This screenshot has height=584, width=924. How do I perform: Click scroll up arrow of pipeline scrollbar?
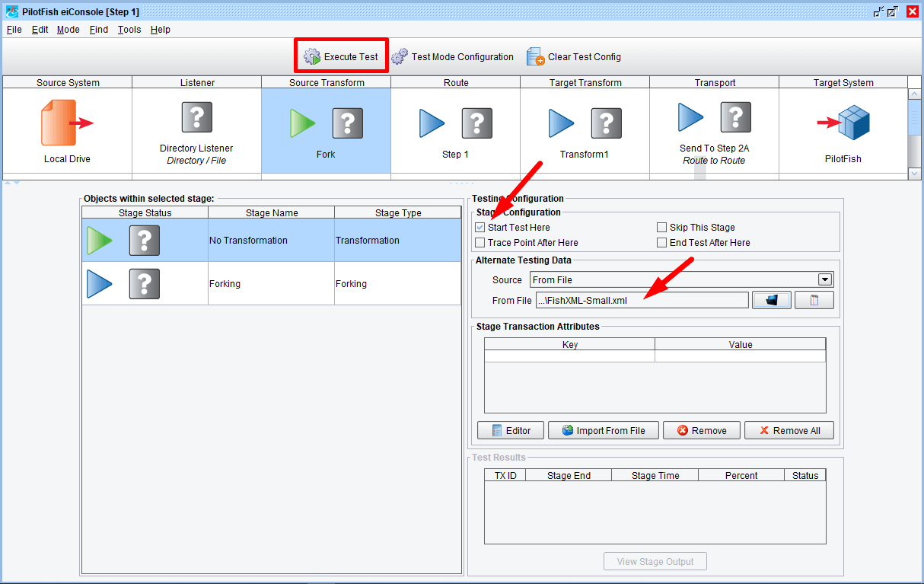coord(915,94)
